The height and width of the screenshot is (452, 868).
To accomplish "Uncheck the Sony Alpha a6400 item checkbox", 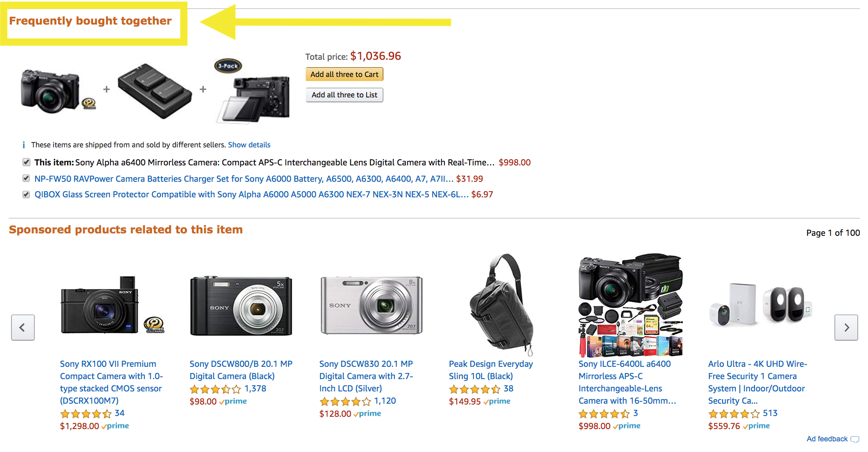I will click(x=26, y=162).
